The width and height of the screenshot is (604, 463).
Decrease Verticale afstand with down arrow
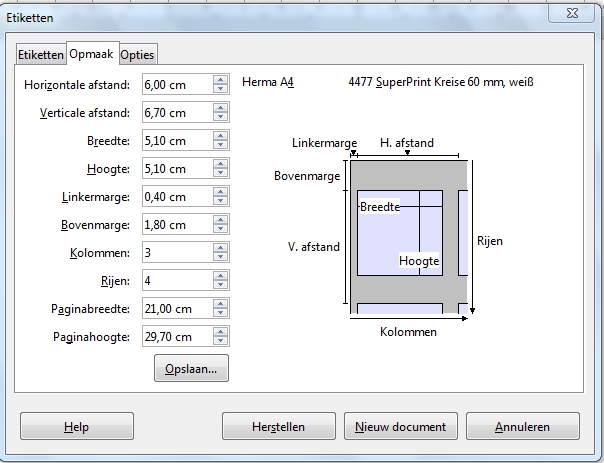220,118
